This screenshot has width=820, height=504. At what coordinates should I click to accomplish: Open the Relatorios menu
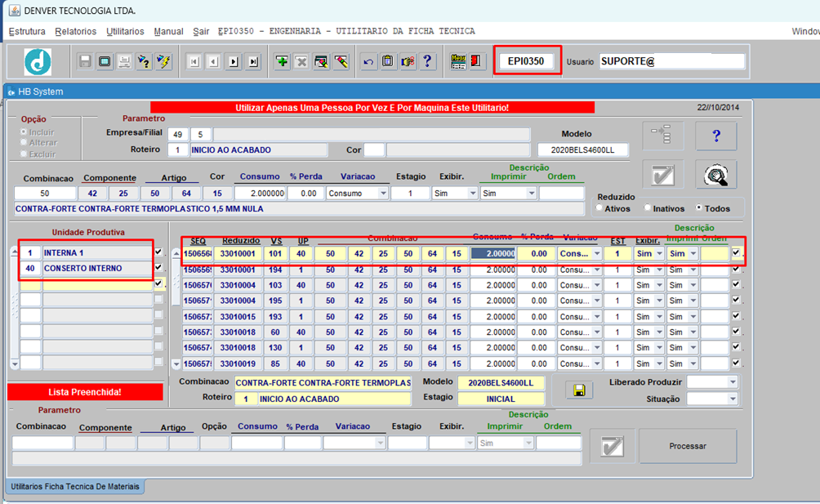pyautogui.click(x=76, y=31)
